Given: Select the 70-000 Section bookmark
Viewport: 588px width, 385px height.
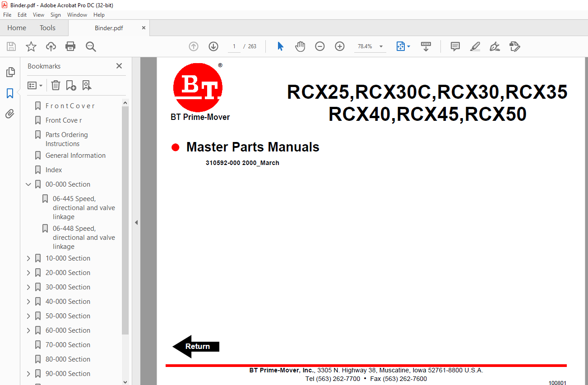Looking at the screenshot, I should pos(68,345).
